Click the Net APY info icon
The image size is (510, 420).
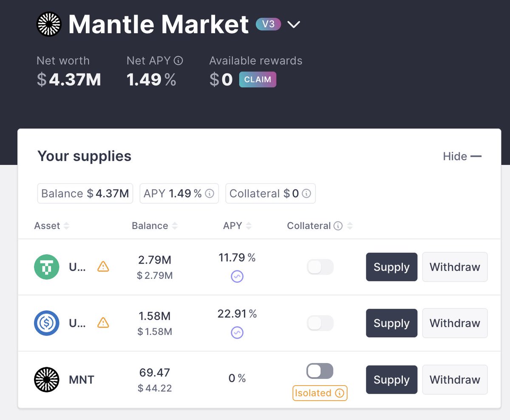click(178, 61)
